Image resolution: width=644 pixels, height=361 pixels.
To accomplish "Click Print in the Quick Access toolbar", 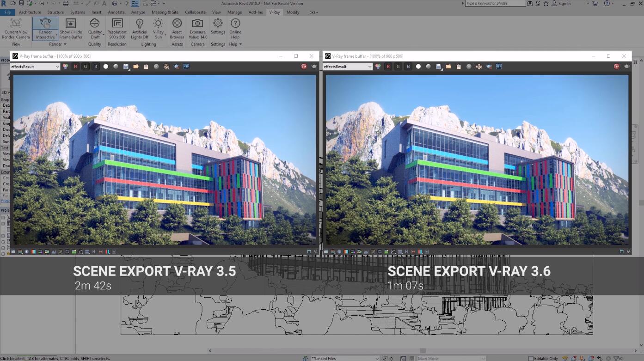I will tap(66, 3).
